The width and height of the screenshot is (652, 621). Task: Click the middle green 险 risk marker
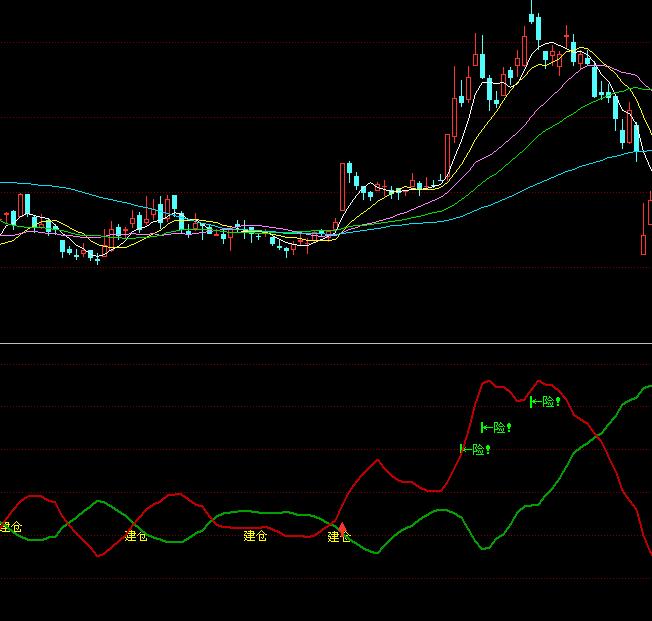[x=496, y=427]
